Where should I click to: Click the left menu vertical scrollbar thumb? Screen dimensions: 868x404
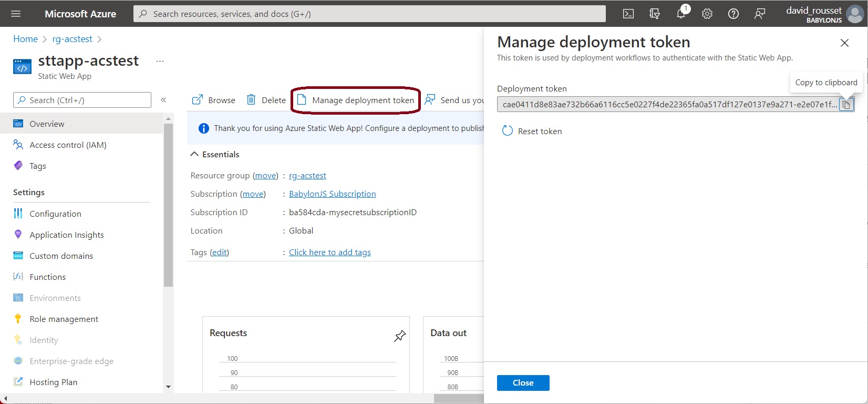(x=168, y=205)
